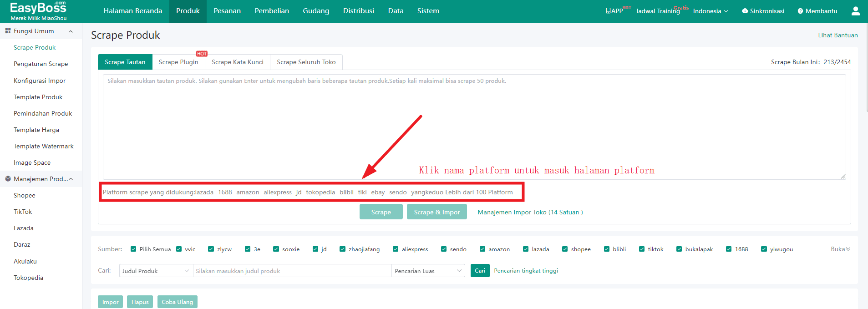The image size is (868, 309).
Task: Select the Scrape Tautan tab
Action: tap(125, 62)
